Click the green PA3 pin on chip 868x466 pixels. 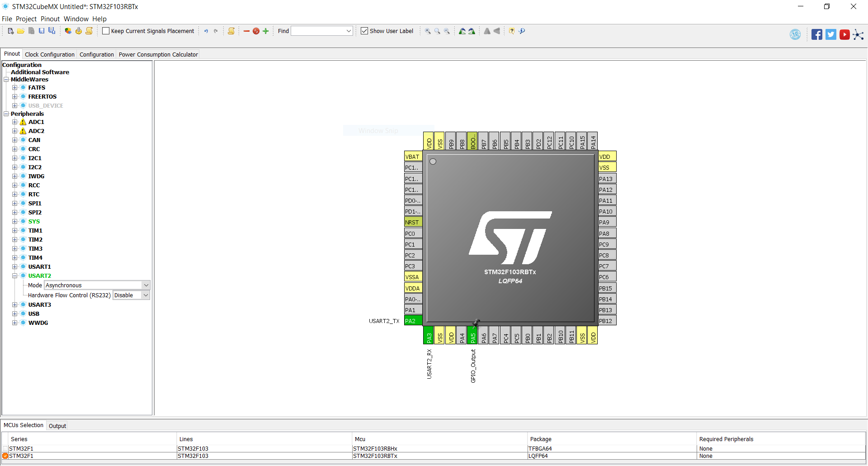pos(429,335)
